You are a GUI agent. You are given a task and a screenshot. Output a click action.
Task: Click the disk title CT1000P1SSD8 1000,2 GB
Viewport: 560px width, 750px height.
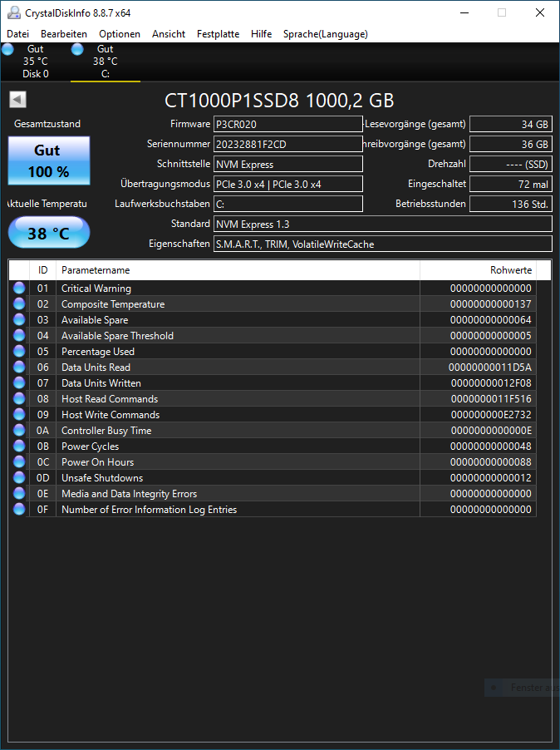click(279, 101)
